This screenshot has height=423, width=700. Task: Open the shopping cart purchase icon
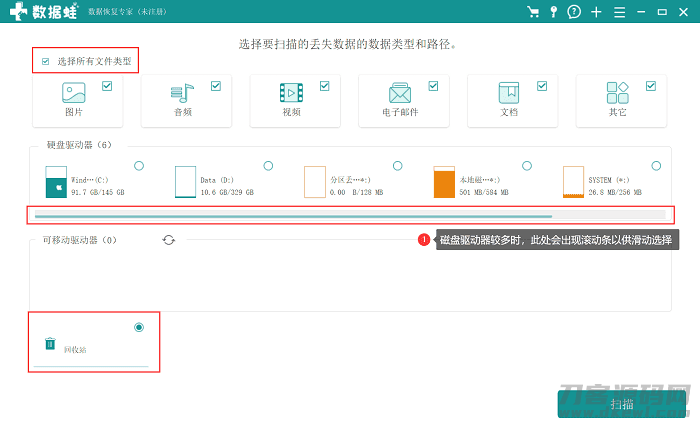(x=533, y=12)
